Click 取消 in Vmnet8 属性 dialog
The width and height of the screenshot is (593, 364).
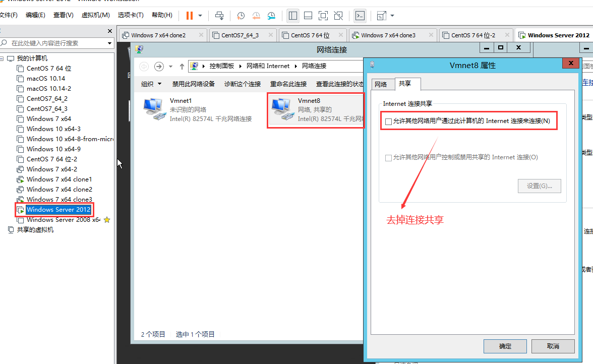point(553,346)
